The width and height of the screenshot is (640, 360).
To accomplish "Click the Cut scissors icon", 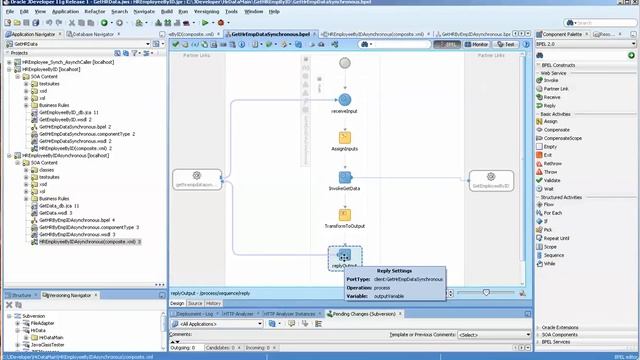I will 71,23.
